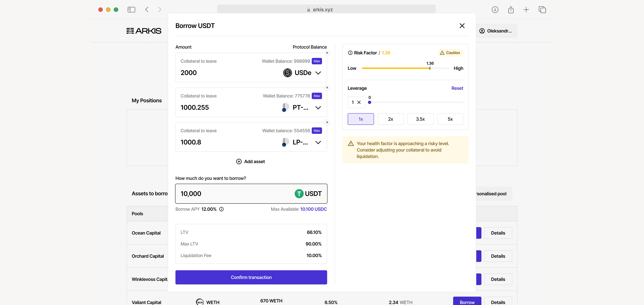The height and width of the screenshot is (305, 644).
Task: Click the Arkis logo
Action: pyautogui.click(x=144, y=31)
